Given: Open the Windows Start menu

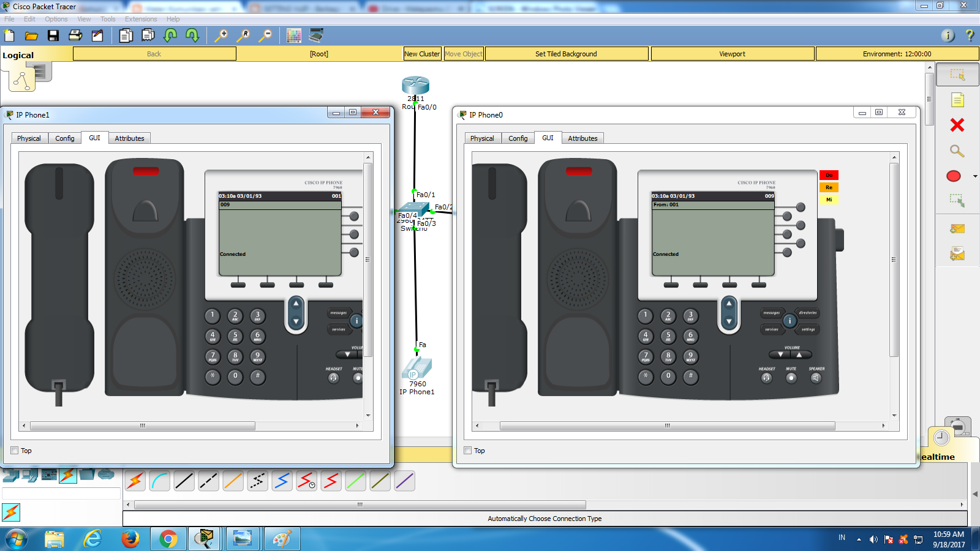Looking at the screenshot, I should tap(17, 539).
